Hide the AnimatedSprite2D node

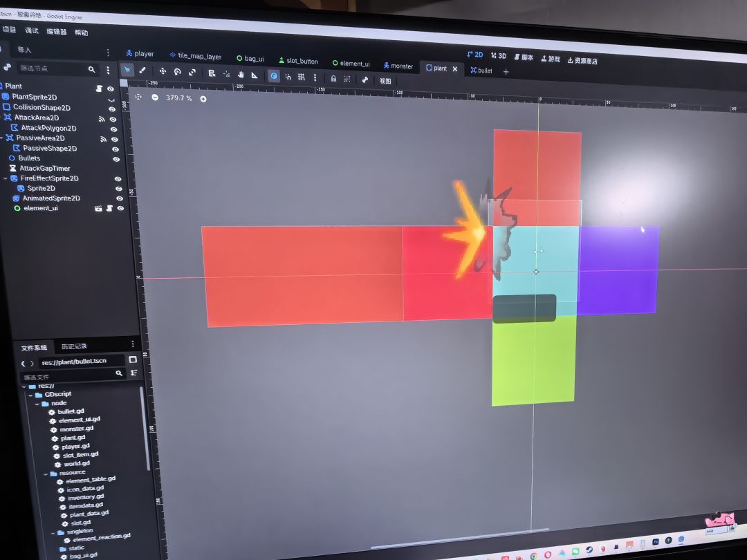point(120,198)
